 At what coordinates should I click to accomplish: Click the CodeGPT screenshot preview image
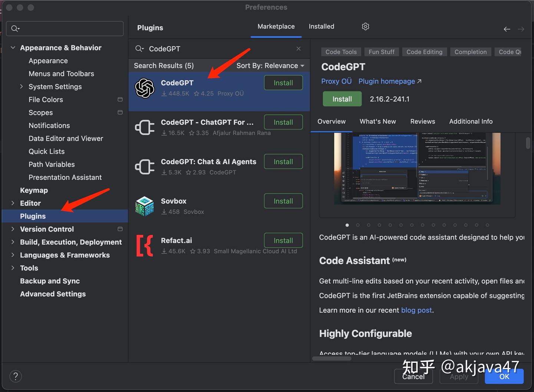(x=417, y=169)
